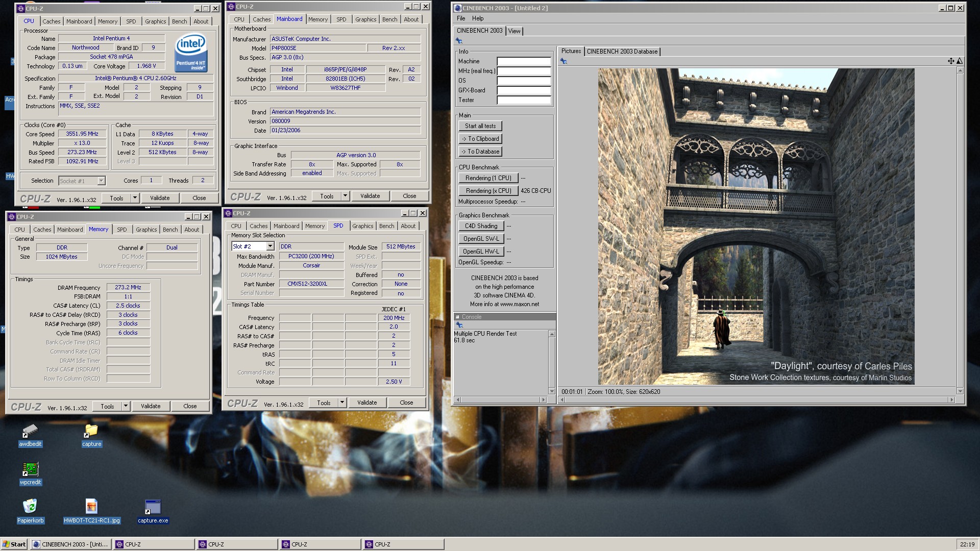Switch to Graphics tab in CPU-Z Memory window

tap(146, 230)
